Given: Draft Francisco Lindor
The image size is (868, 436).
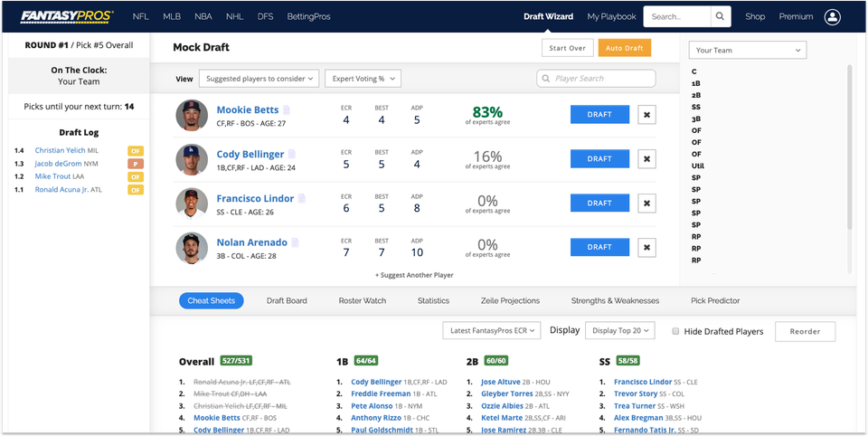Looking at the screenshot, I should tap(599, 204).
